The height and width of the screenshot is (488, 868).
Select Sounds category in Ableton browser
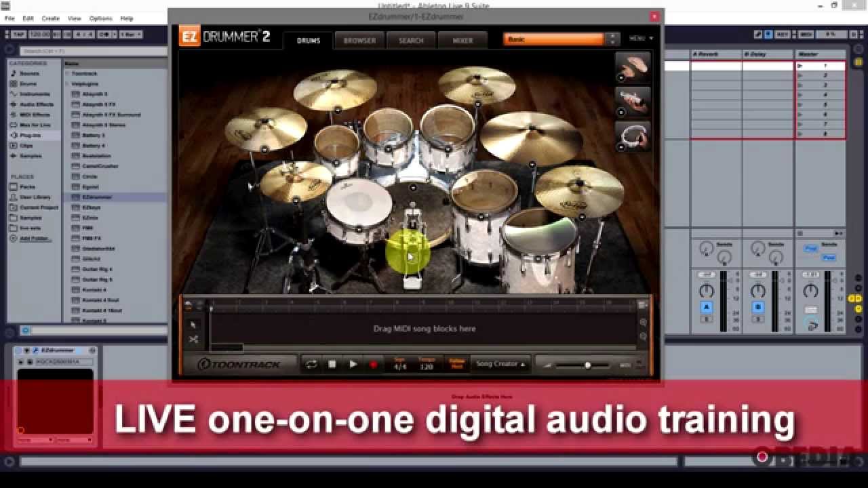pos(29,73)
